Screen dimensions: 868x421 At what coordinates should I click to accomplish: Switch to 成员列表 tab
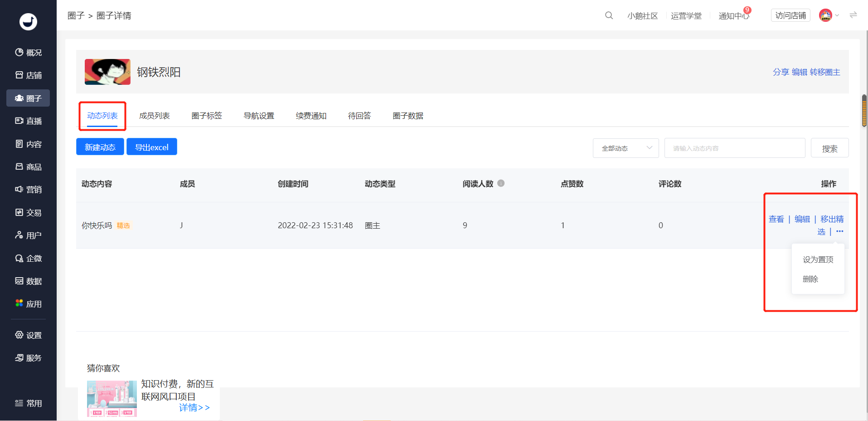(155, 116)
